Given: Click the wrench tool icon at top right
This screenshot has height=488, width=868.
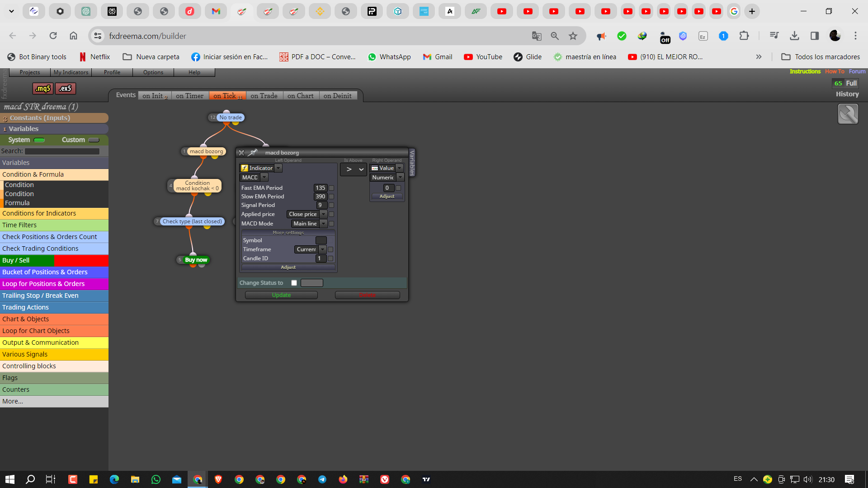Looking at the screenshot, I should point(848,114).
